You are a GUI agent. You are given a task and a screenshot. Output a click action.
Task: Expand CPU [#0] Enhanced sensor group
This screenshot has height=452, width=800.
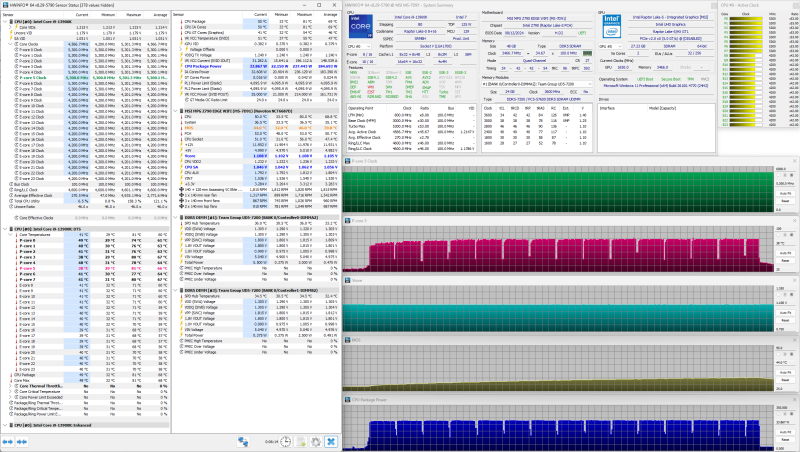coord(5,425)
